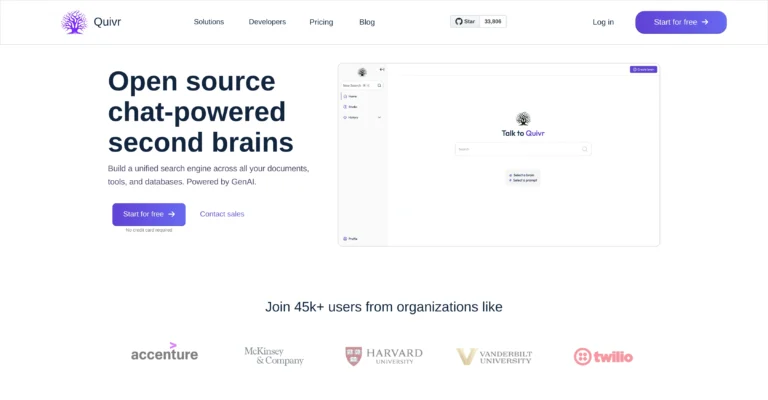Open the Solutions menu
The width and height of the screenshot is (768, 400).
pyautogui.click(x=209, y=22)
